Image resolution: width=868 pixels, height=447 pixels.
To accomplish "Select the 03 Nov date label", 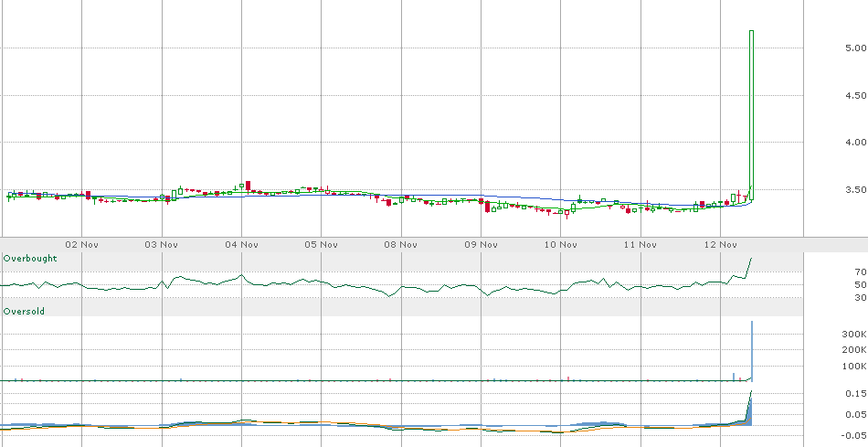I will coord(162,244).
